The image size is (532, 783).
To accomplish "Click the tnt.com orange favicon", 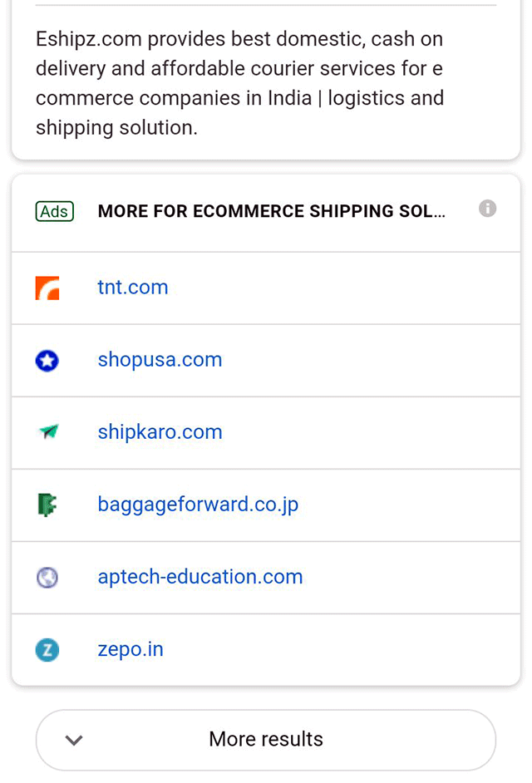I will (x=47, y=288).
